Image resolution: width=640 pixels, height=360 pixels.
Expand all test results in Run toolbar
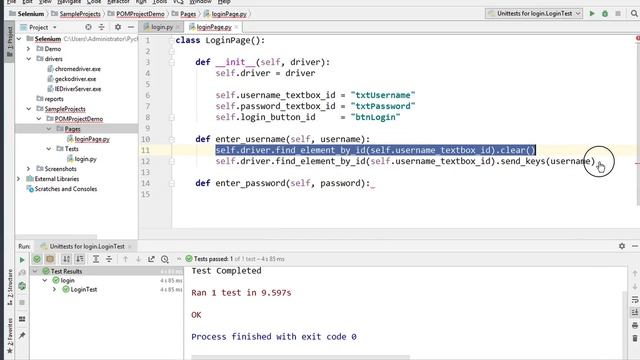click(x=96, y=259)
